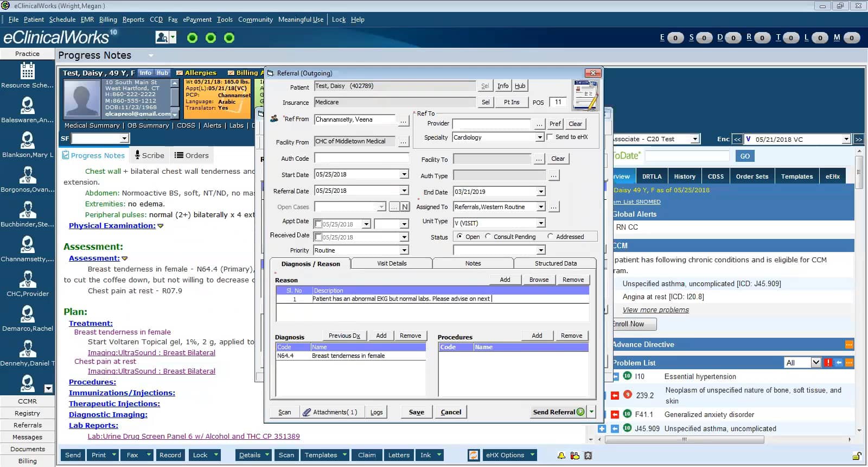
Task: Click the GO button beside search field
Action: 745,156
